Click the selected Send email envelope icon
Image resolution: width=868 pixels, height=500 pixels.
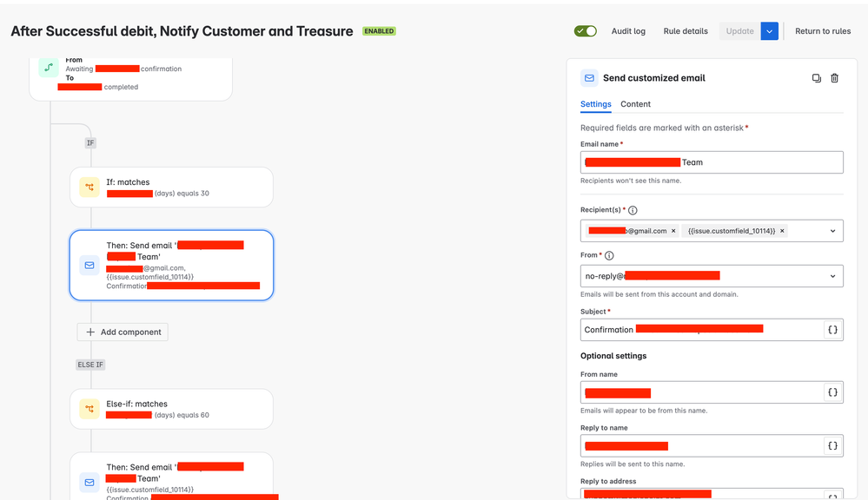tap(89, 266)
